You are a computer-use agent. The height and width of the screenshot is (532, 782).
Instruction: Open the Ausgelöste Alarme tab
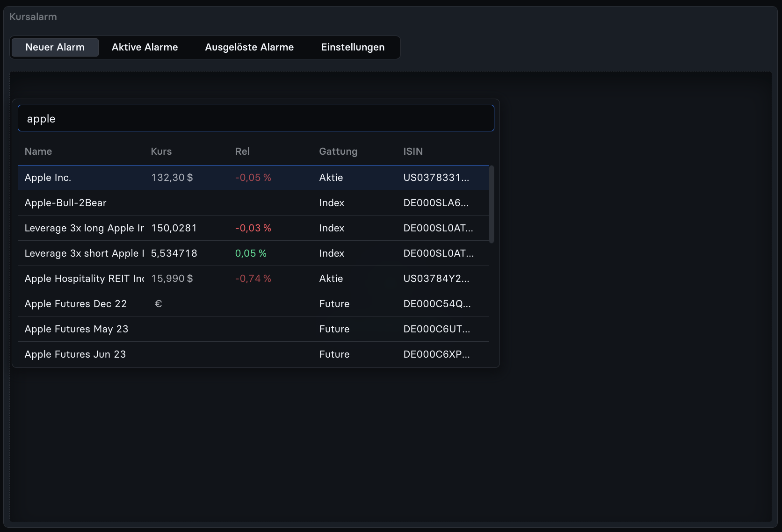point(249,47)
